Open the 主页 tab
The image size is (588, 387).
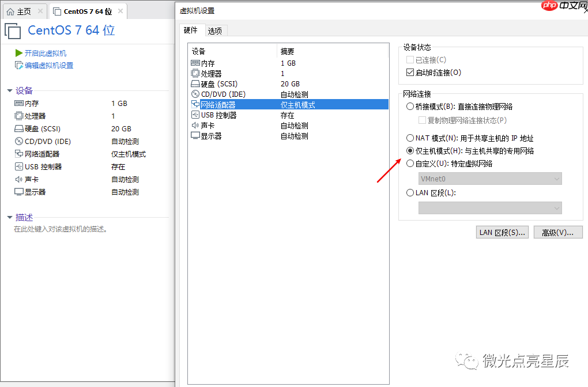pos(24,12)
